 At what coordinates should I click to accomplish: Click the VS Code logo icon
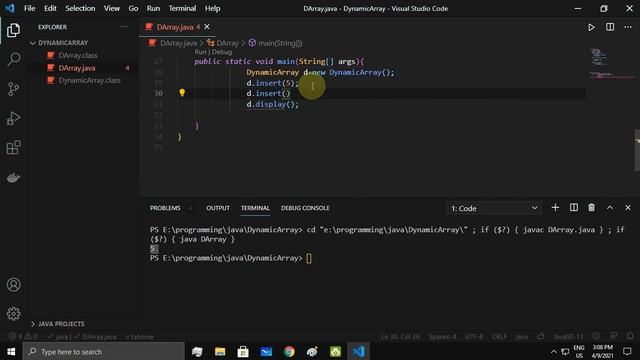(x=9, y=8)
